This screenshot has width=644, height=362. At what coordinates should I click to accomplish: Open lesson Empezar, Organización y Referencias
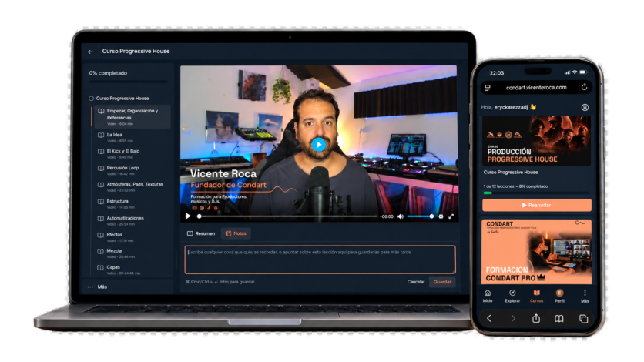coord(131,116)
